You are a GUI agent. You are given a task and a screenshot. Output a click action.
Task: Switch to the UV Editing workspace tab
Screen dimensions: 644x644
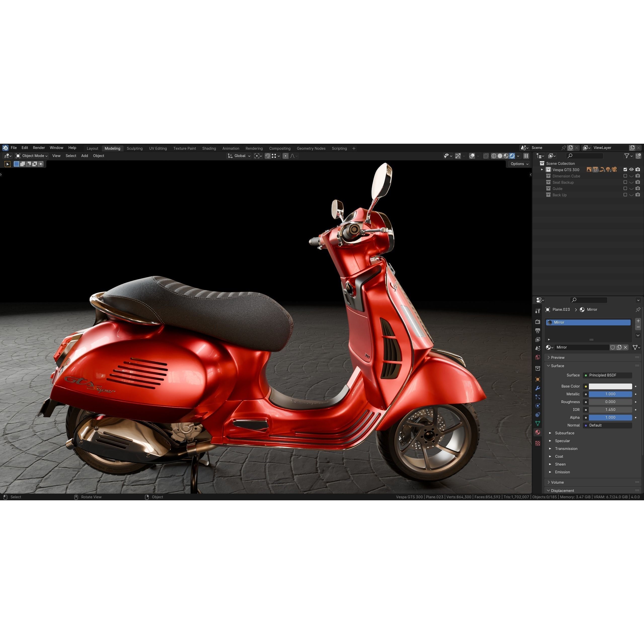158,148
